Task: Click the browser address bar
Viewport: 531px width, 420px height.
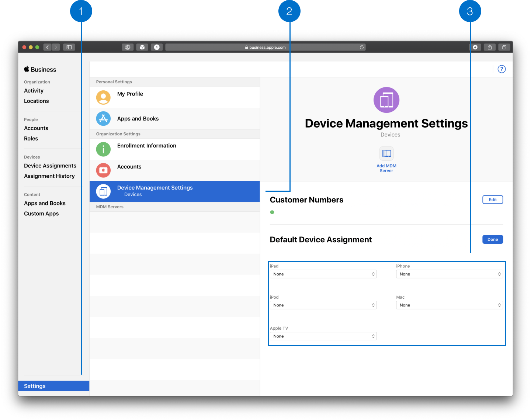Action: point(265,47)
